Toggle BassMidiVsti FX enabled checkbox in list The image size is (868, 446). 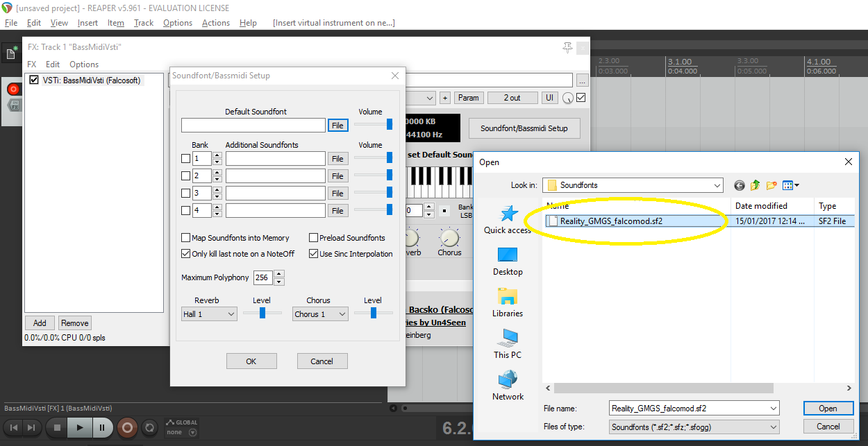click(34, 80)
